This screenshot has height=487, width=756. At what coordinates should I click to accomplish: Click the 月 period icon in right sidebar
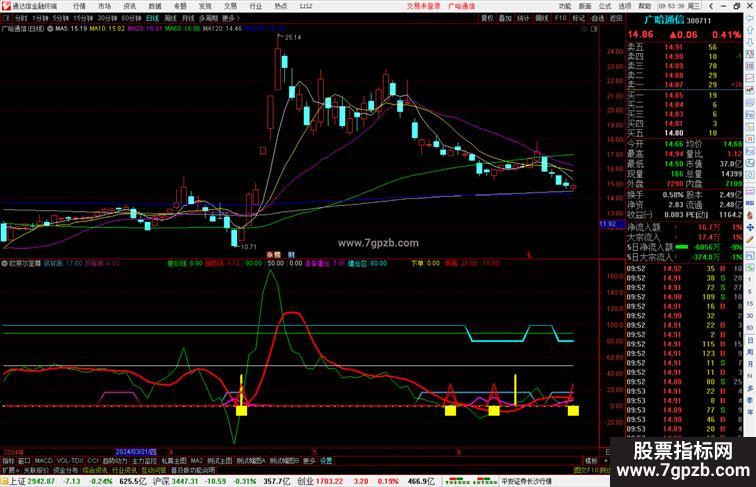tap(750, 364)
